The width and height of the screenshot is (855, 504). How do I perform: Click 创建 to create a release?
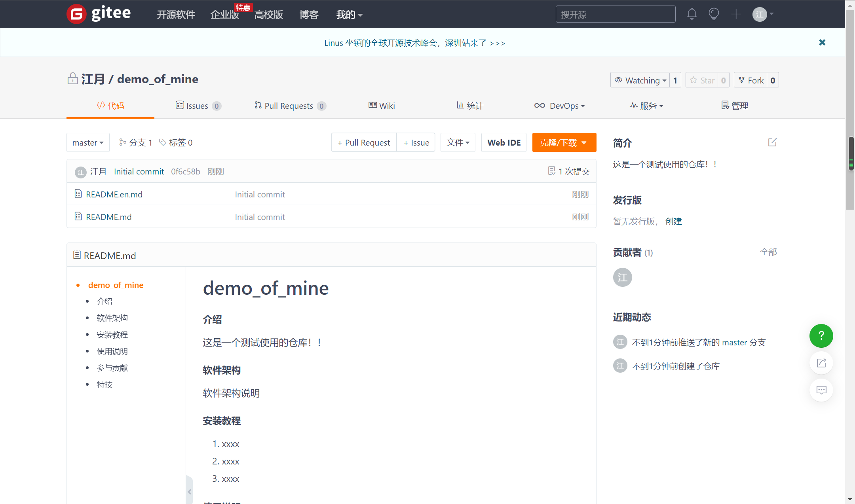click(x=674, y=222)
